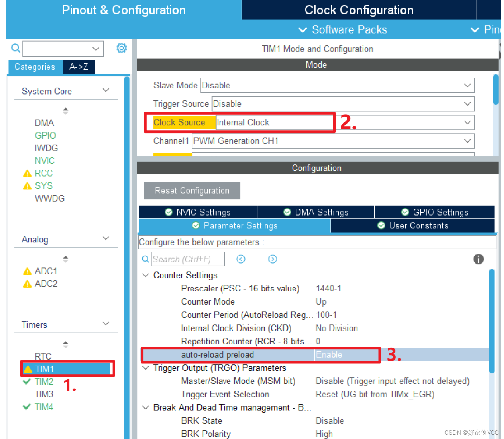
Task: Click Master/Slave Mode Disable value
Action: pos(393,381)
